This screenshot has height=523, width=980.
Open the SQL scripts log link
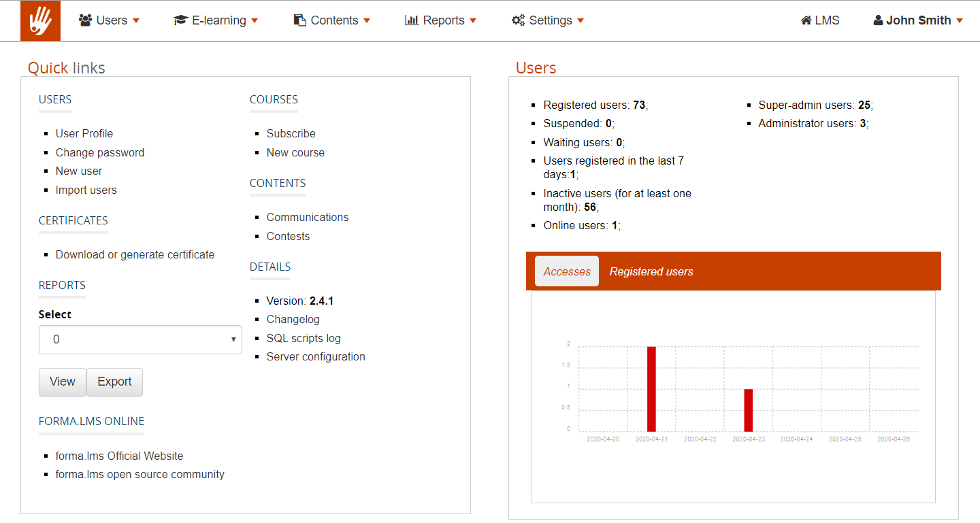click(x=304, y=338)
